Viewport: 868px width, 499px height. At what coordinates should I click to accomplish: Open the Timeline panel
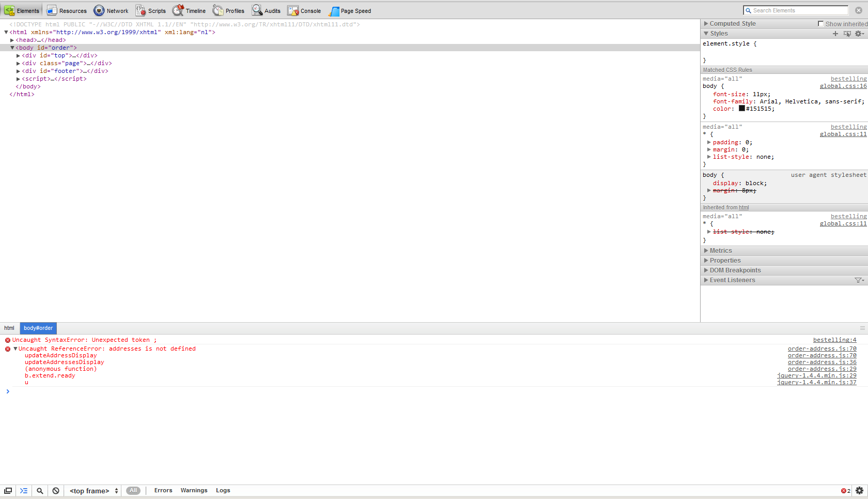tap(189, 10)
